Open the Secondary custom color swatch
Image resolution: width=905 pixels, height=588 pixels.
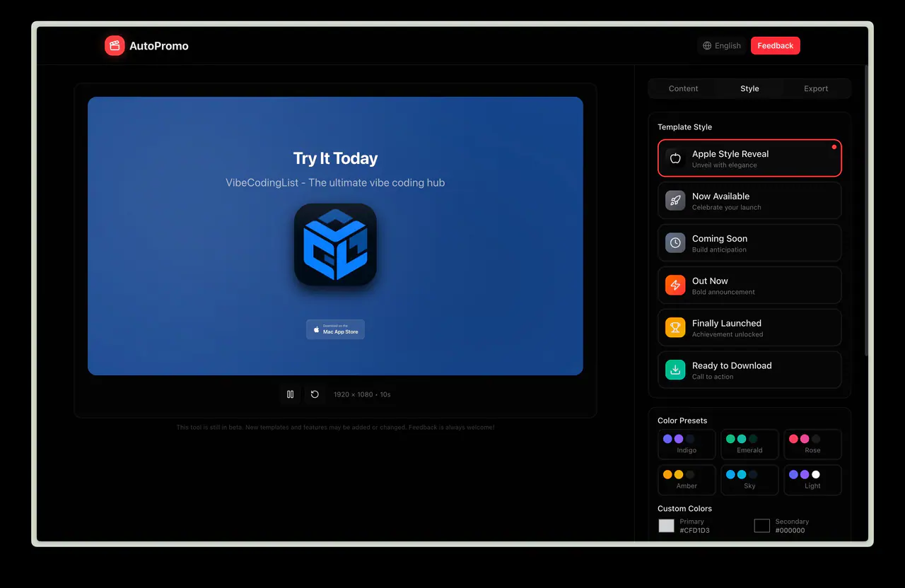pyautogui.click(x=761, y=526)
